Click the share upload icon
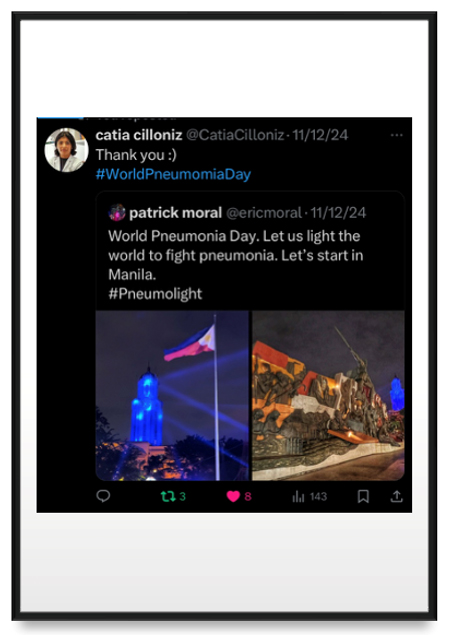 tap(396, 496)
